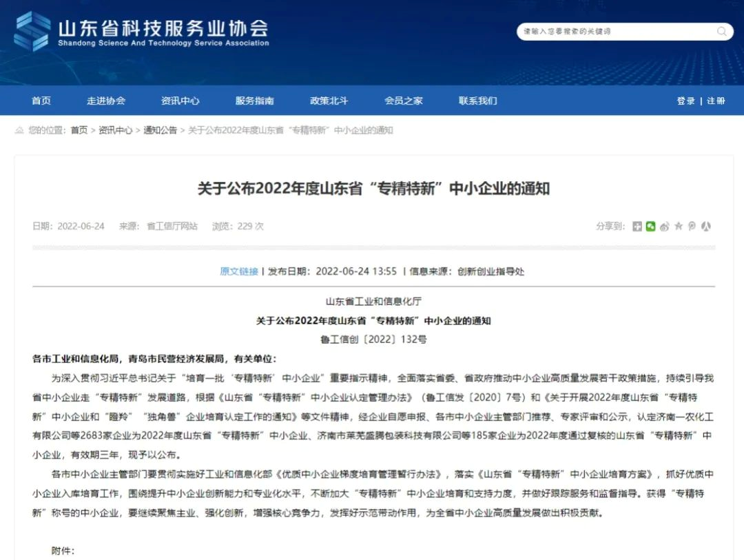Open 首页 in the navigation bar

pyautogui.click(x=41, y=101)
